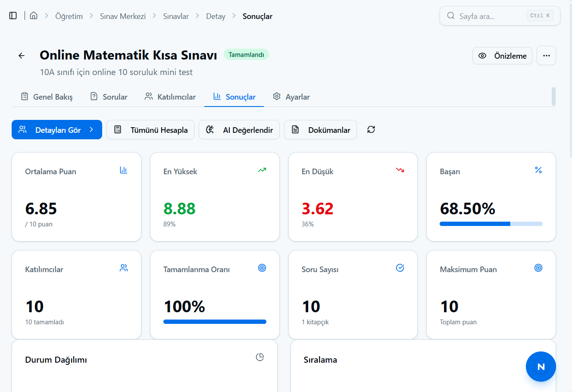This screenshot has height=392, width=572.
Task: Go back using the left arrow
Action: coord(22,56)
